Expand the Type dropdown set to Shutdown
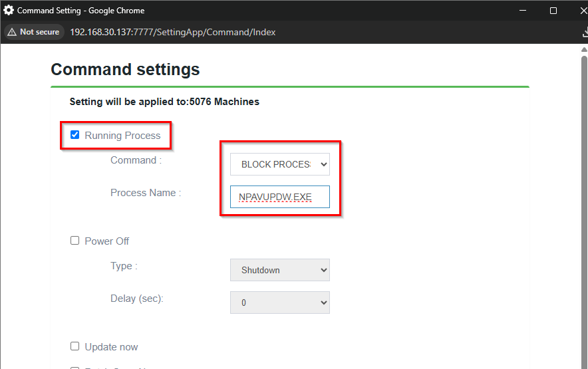588x369 pixels. click(x=279, y=270)
